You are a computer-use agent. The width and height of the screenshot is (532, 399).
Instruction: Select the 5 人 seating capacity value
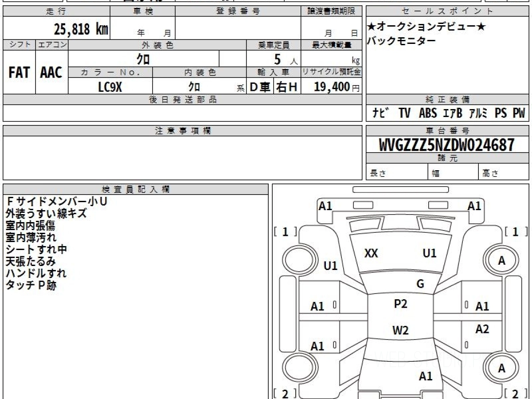(286, 59)
